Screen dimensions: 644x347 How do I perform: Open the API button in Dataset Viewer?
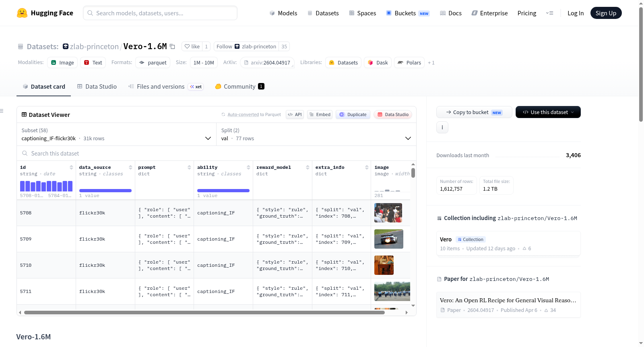[x=295, y=114]
